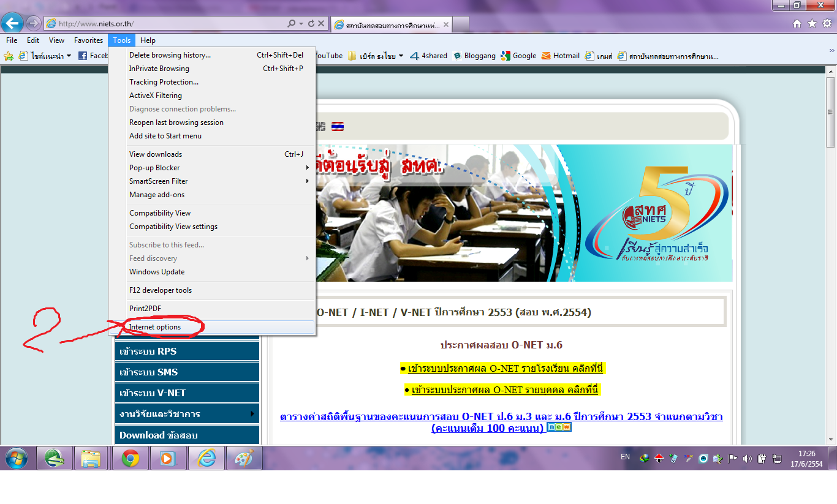The width and height of the screenshot is (837, 504).
Task: Click the Internet Explorer taskbar icon
Action: click(206, 458)
